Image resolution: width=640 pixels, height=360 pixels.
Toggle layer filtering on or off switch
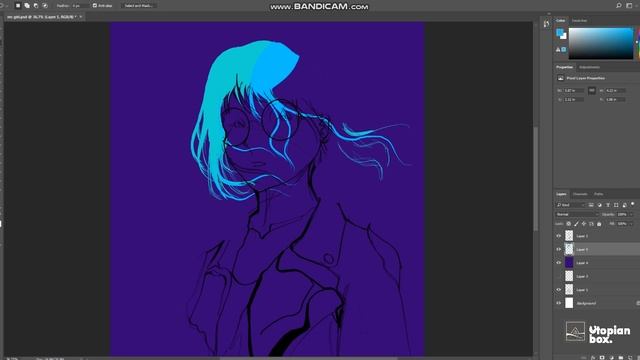[633, 204]
